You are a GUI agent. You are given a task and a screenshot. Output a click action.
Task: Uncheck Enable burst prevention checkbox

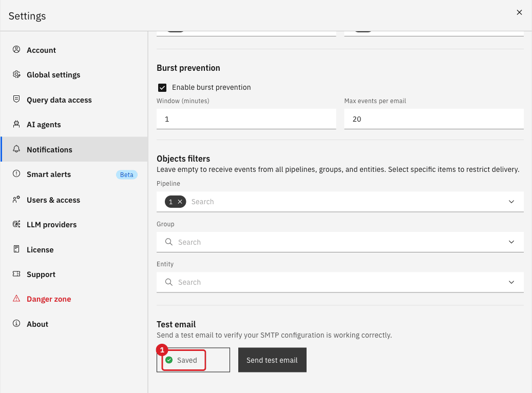coord(162,88)
